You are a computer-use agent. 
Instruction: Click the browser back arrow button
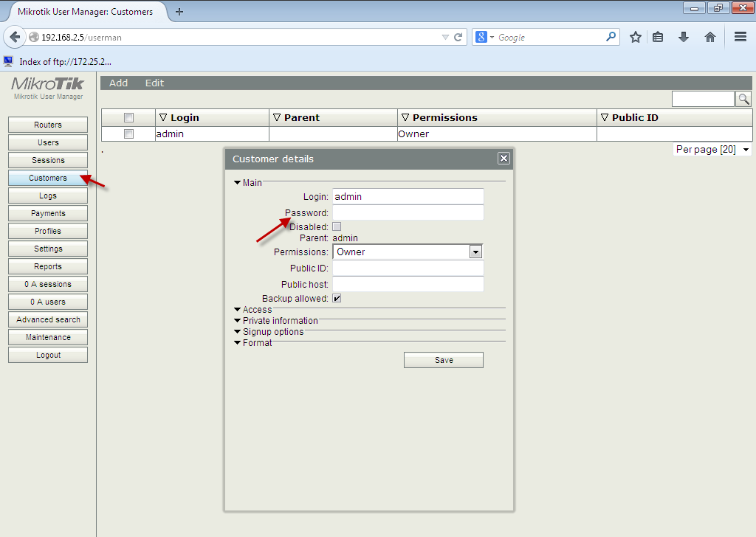tap(15, 37)
